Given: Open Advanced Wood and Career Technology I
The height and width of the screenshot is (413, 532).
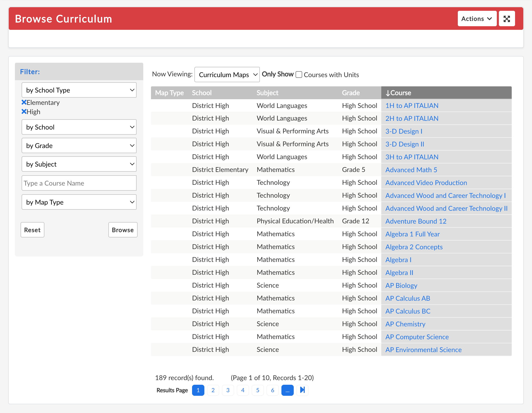Looking at the screenshot, I should 445,196.
